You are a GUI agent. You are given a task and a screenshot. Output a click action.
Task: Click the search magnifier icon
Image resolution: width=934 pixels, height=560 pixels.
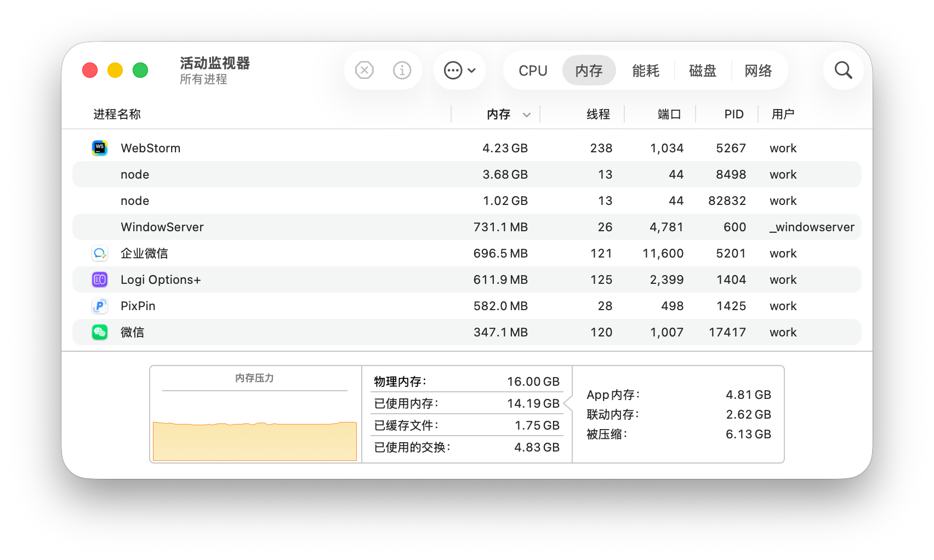coord(843,70)
